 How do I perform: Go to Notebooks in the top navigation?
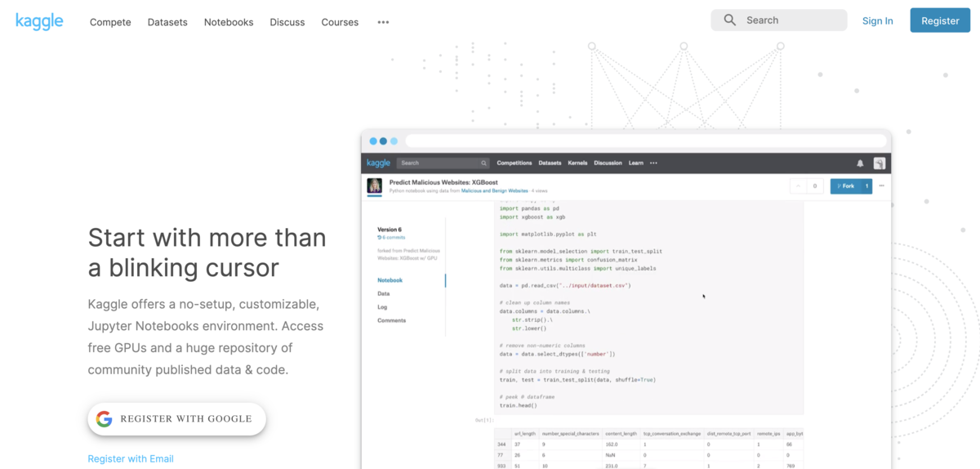pos(229,22)
